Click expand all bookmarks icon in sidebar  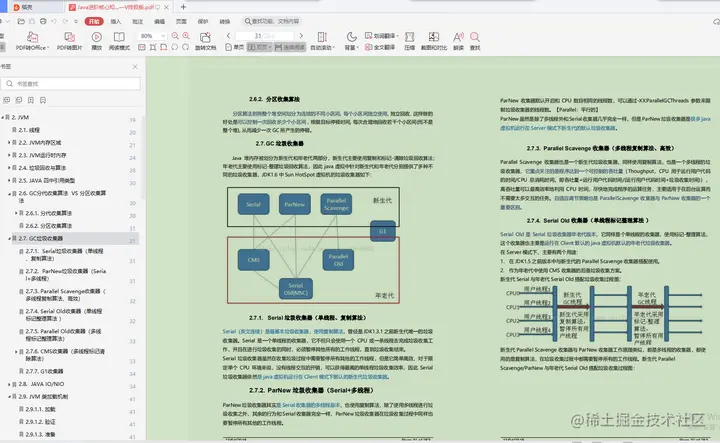tap(6, 100)
